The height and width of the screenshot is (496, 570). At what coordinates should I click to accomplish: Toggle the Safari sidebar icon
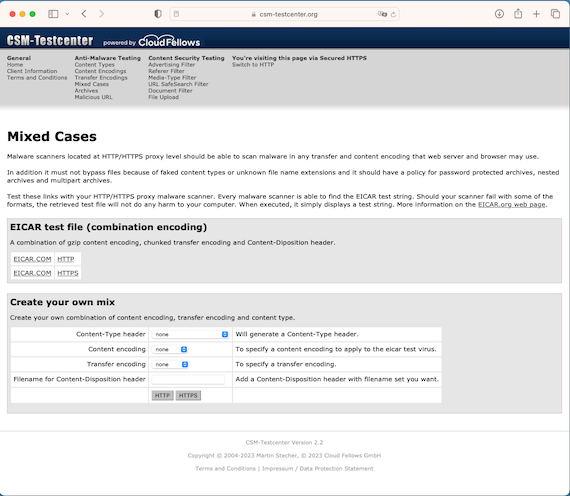coord(53,14)
